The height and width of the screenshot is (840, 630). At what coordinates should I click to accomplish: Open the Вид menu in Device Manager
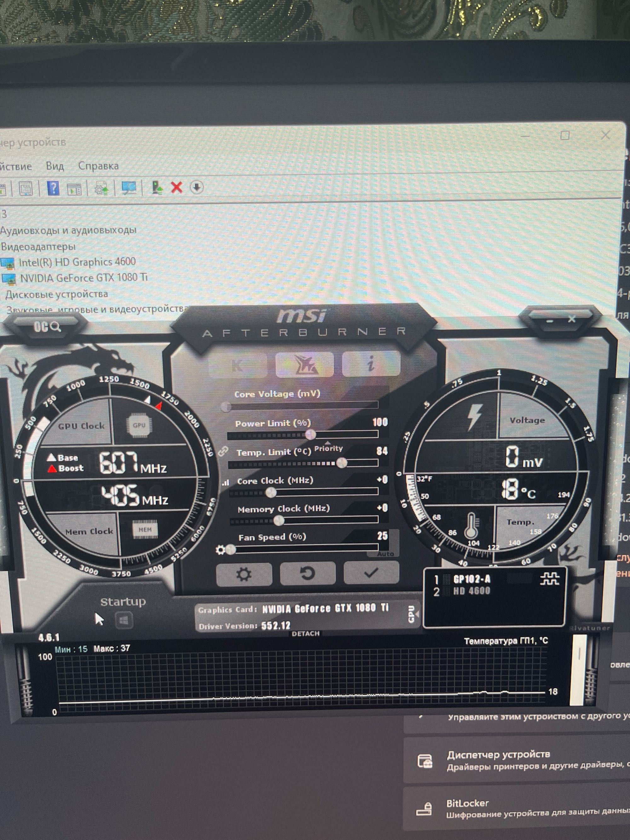tap(55, 166)
